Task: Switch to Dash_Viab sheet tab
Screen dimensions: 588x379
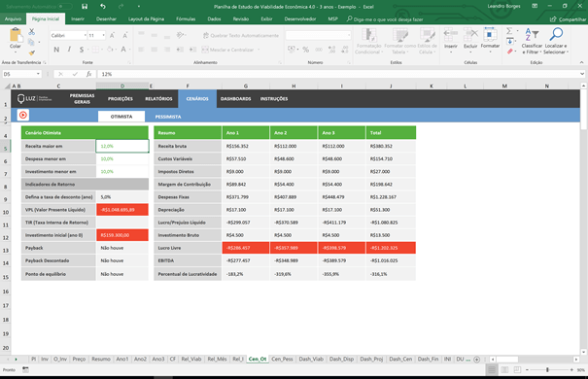Action: click(311, 360)
